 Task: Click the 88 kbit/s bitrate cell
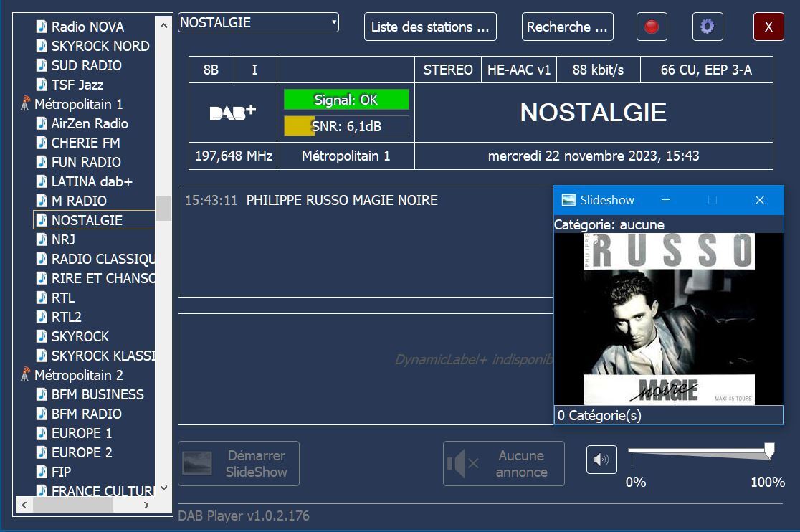(x=598, y=70)
